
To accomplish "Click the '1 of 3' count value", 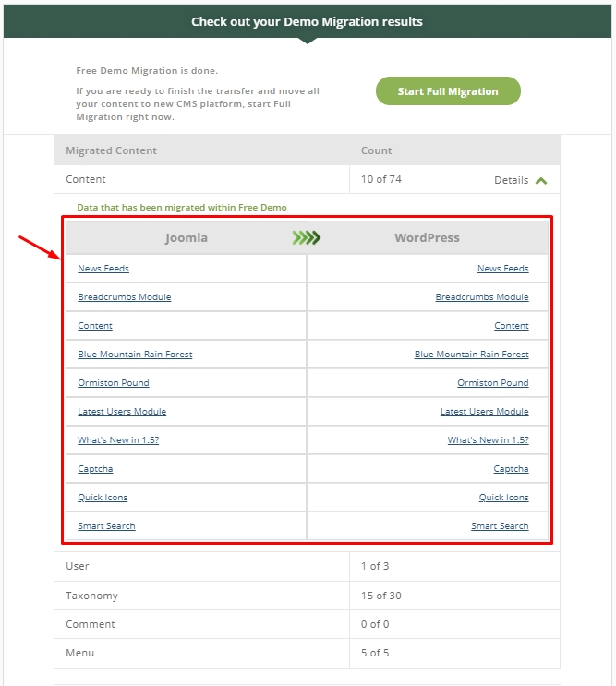I will tap(375, 566).
